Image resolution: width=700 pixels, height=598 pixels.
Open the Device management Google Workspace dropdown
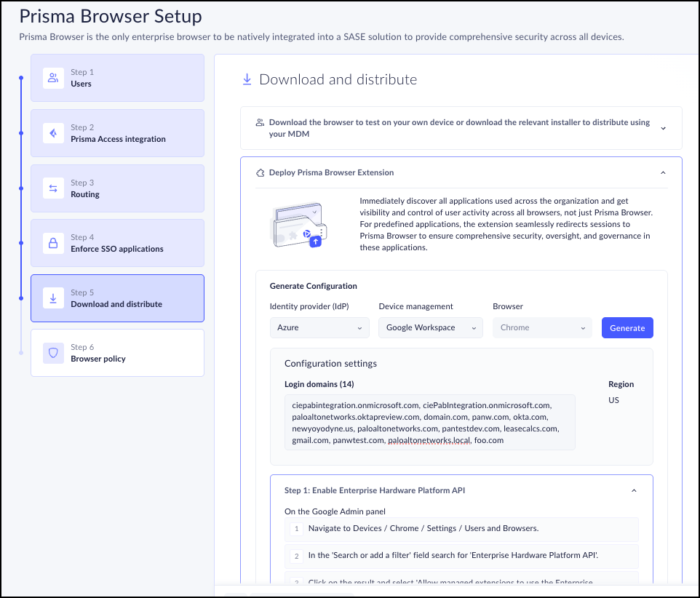[431, 327]
